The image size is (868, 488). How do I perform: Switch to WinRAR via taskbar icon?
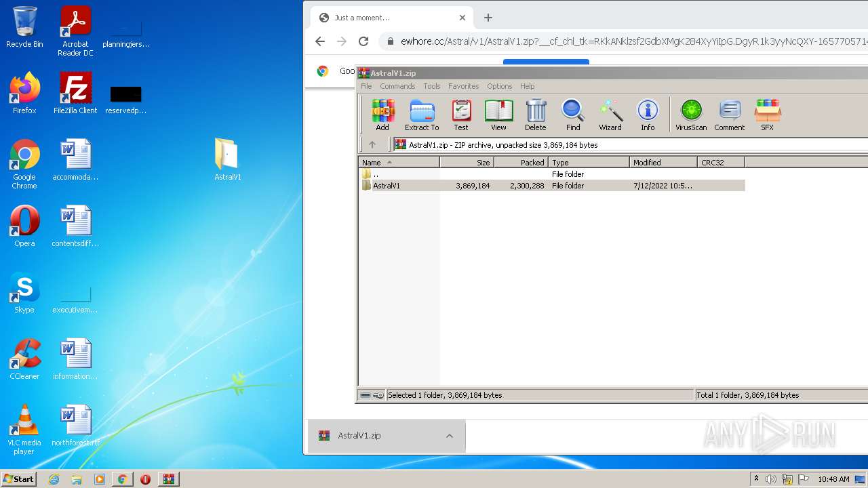click(168, 479)
